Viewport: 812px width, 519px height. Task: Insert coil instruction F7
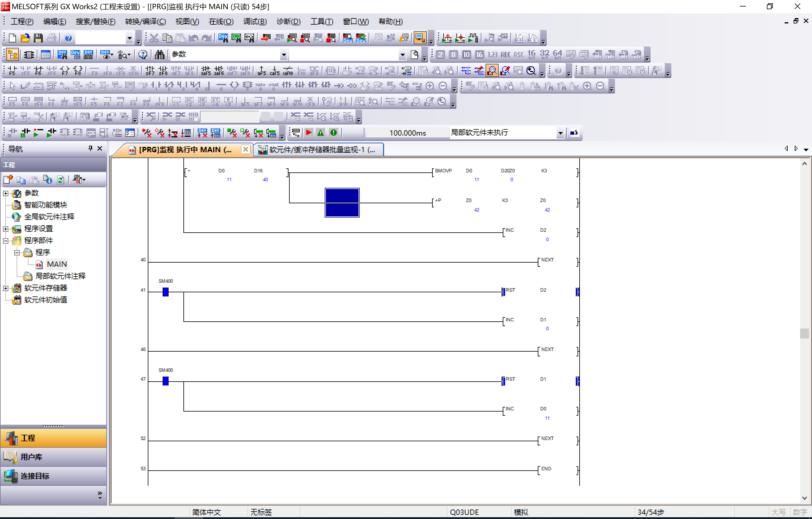(x=65, y=71)
